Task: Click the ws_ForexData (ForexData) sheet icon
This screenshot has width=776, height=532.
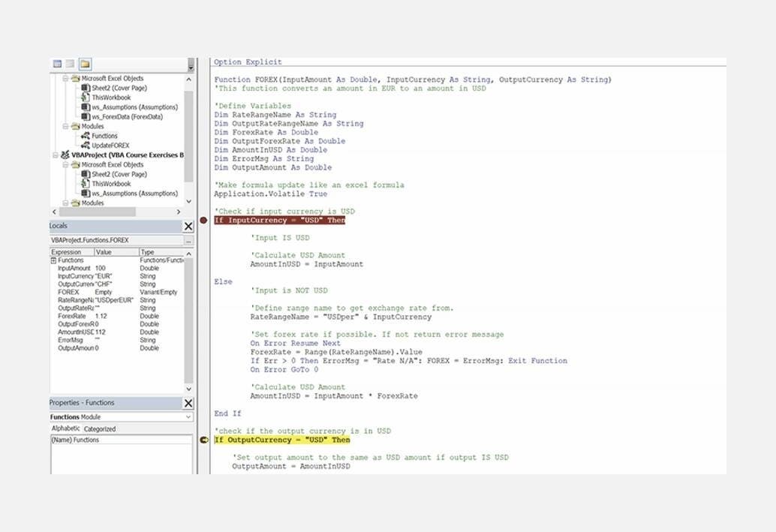Action: pos(86,116)
